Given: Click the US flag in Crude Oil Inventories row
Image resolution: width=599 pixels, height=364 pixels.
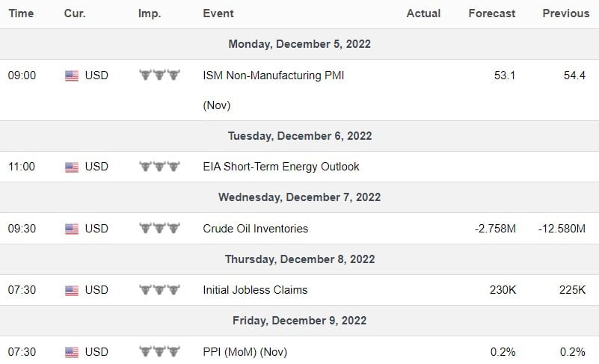Looking at the screenshot, I should [72, 229].
